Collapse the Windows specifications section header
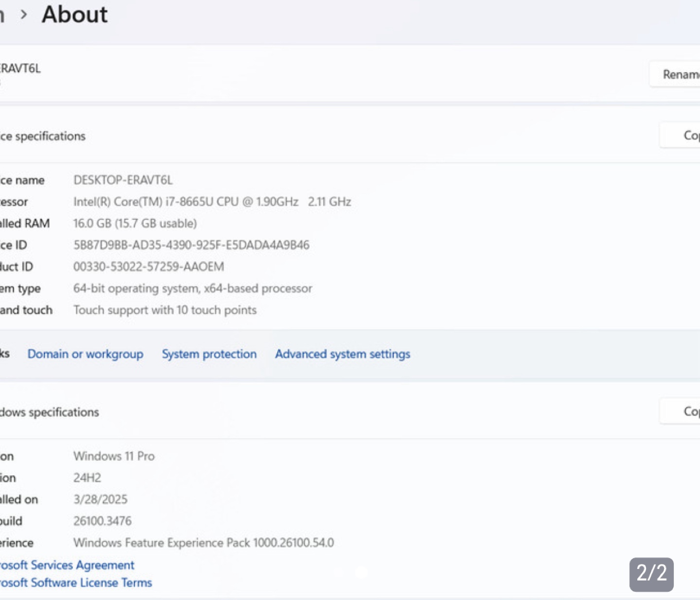Screen dimensions: 700x600 coord(350,411)
